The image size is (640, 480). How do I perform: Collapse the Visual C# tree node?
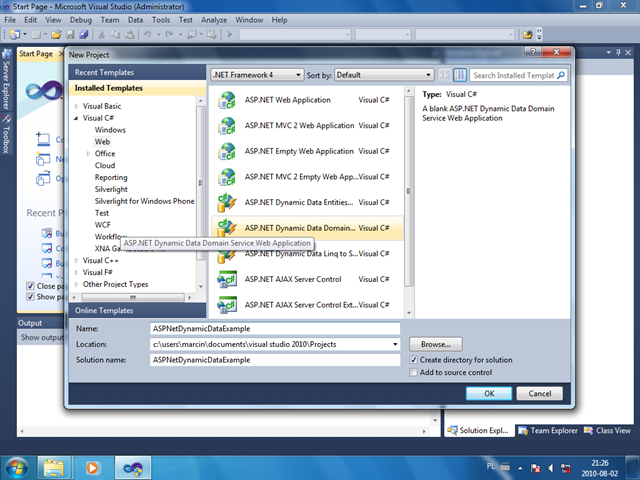(x=76, y=118)
